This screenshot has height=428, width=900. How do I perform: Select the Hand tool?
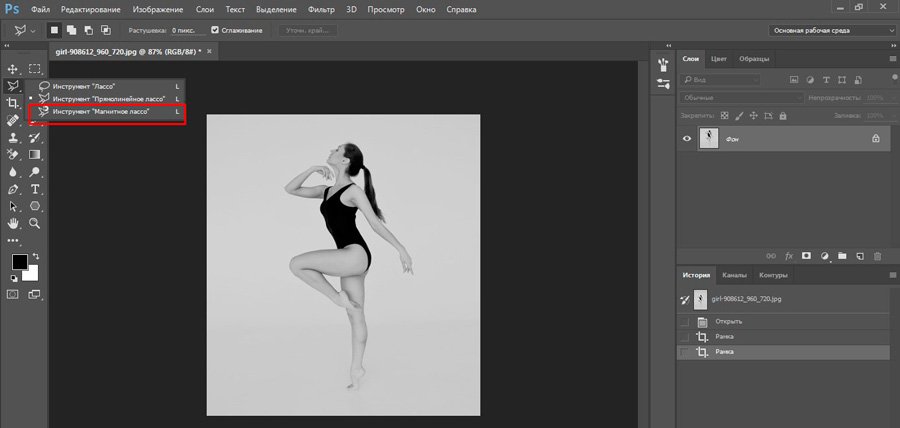pyautogui.click(x=13, y=223)
